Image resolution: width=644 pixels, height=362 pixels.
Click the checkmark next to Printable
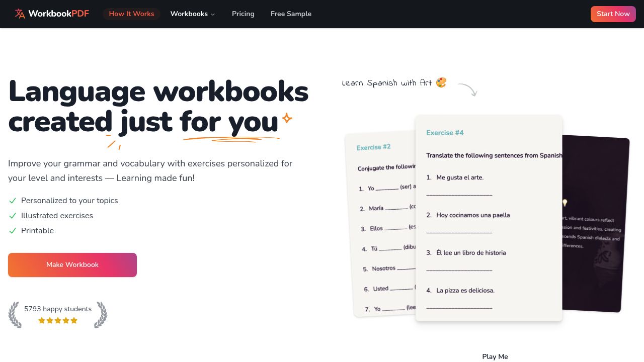(13, 231)
